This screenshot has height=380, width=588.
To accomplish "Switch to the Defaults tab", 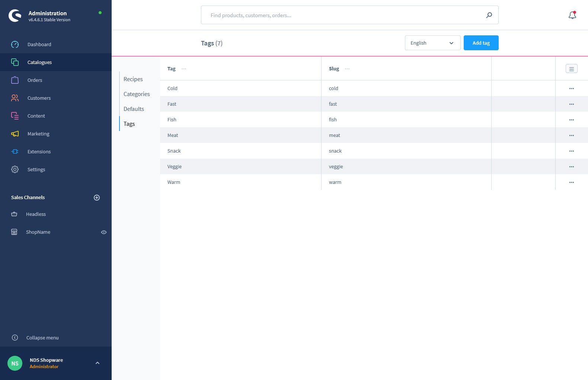I will tap(134, 109).
